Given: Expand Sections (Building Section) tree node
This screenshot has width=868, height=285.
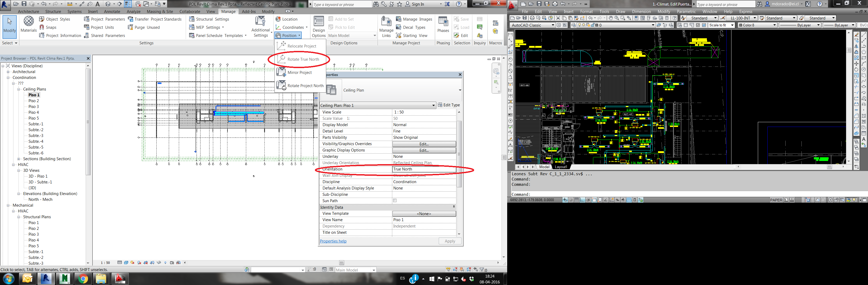Looking at the screenshot, I should click(19, 159).
